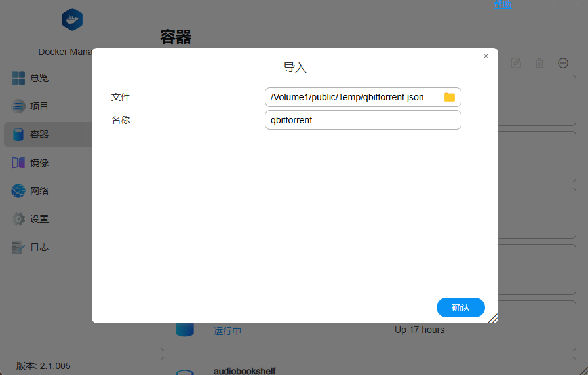Viewport: 588px width, 375px height.
Task: Click the Up 17 hours uptime text
Action: coord(420,330)
